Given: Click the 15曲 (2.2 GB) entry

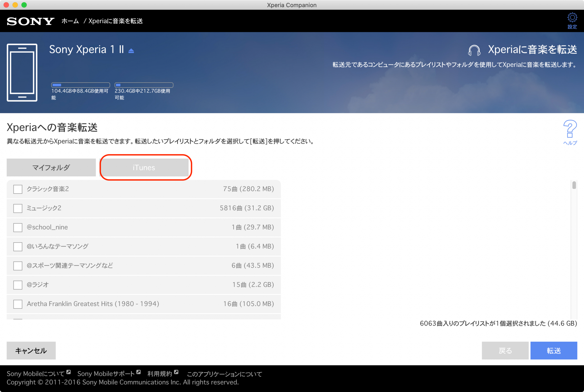Looking at the screenshot, I should point(253,284).
